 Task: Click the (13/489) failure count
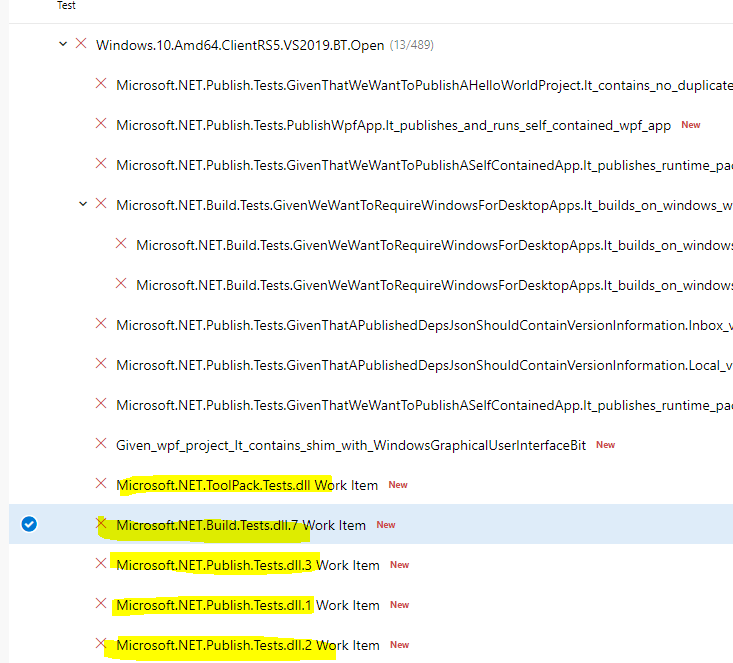tap(412, 45)
